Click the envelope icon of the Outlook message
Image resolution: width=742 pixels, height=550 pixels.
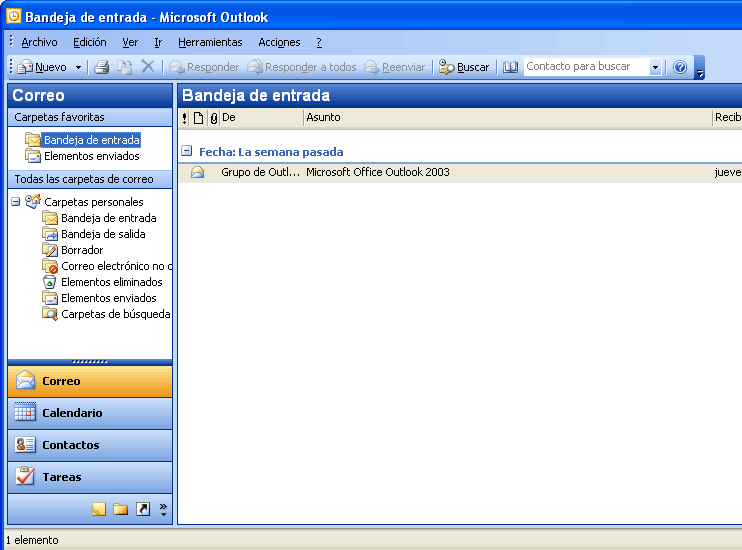tap(198, 172)
